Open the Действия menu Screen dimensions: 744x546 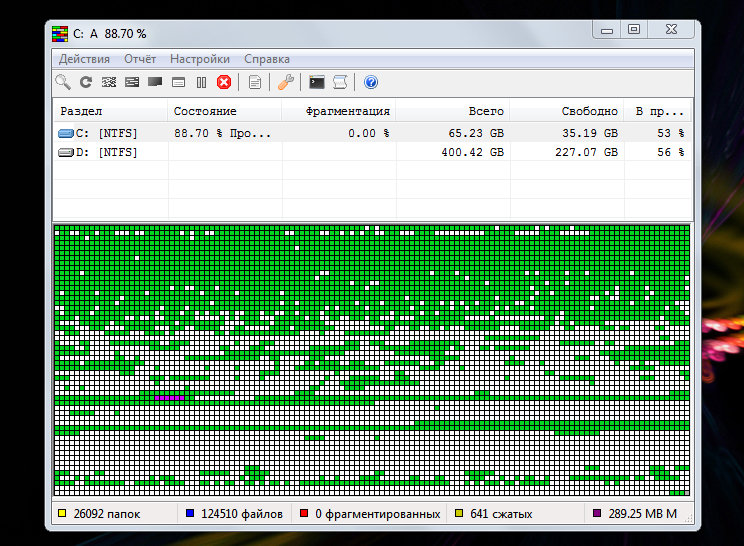(84, 59)
